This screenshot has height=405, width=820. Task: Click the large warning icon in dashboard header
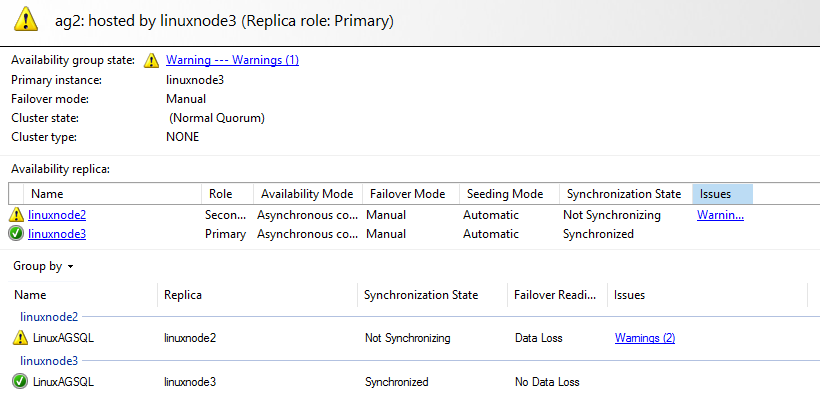coord(26,21)
